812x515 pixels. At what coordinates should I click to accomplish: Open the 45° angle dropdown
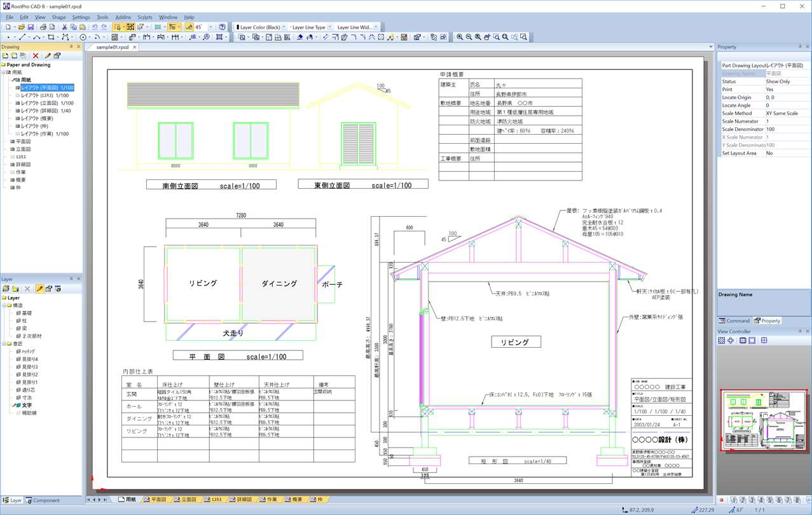point(210,27)
